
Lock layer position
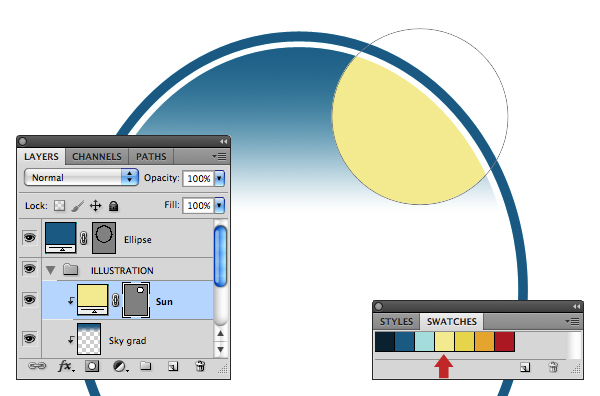[x=96, y=206]
